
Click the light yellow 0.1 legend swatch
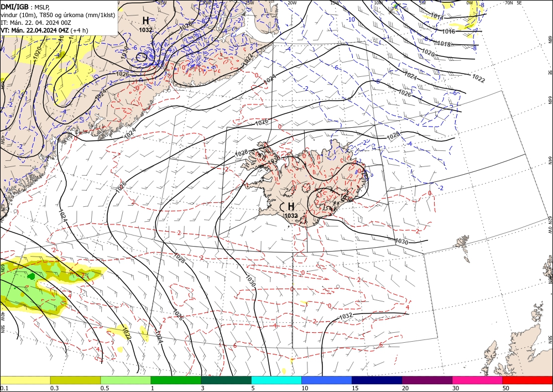25,380
